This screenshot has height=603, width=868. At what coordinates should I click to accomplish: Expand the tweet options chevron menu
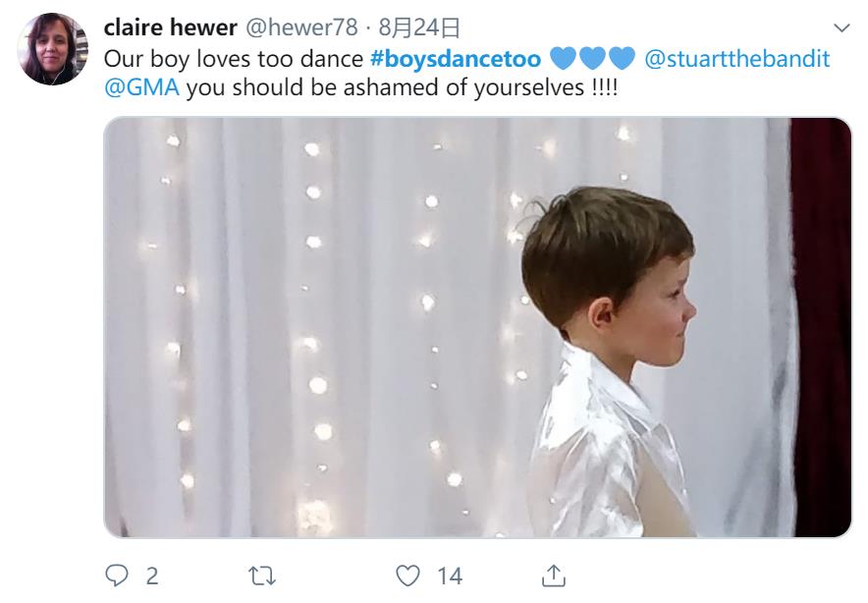pos(841,27)
